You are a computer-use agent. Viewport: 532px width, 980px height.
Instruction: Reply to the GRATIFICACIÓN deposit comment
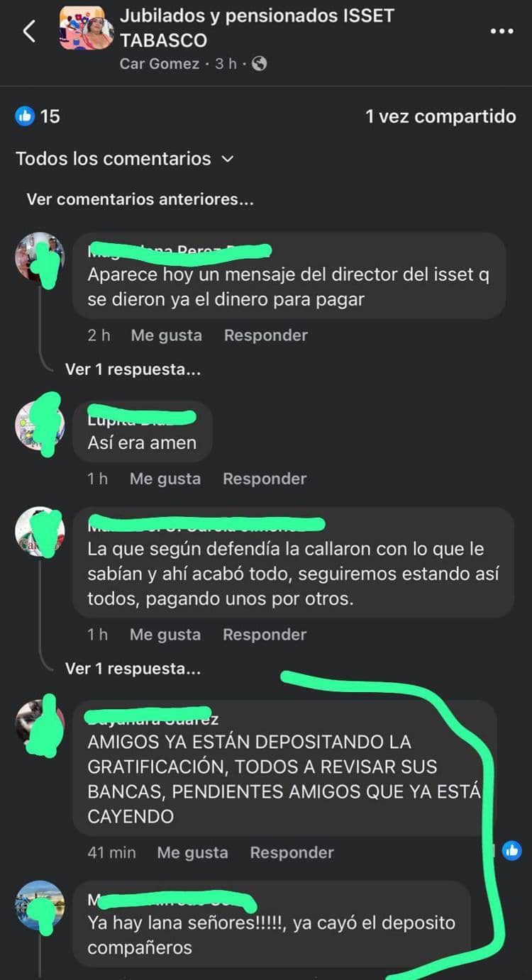[x=292, y=852]
